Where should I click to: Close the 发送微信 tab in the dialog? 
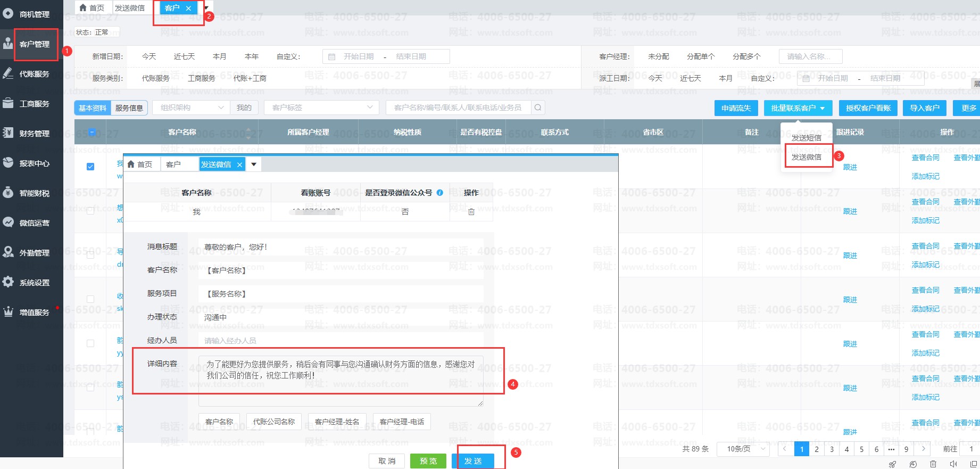pos(239,165)
